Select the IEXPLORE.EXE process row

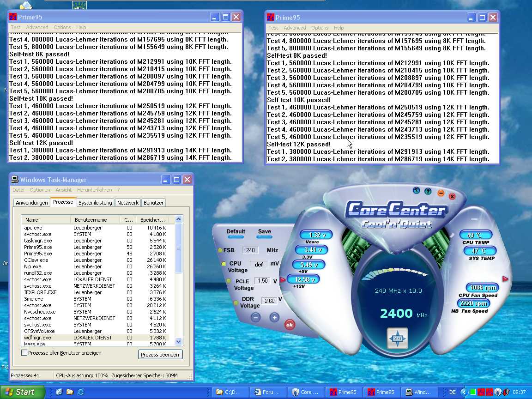95,292
